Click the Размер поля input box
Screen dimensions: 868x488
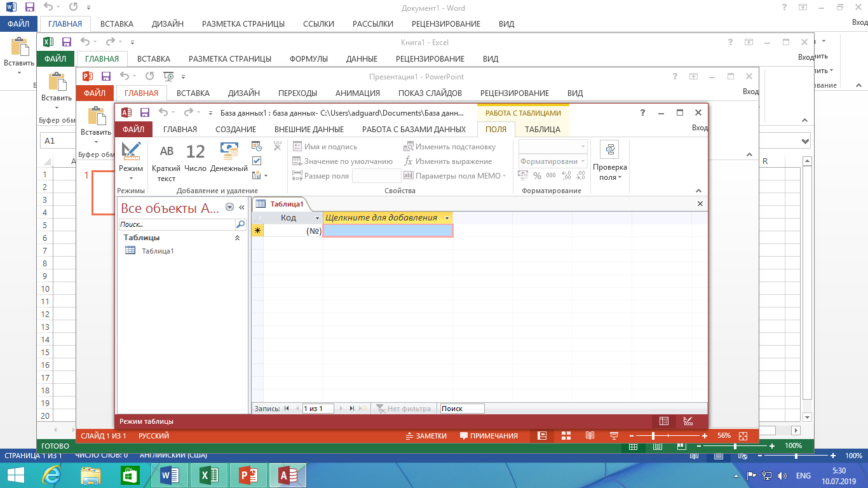tap(376, 176)
